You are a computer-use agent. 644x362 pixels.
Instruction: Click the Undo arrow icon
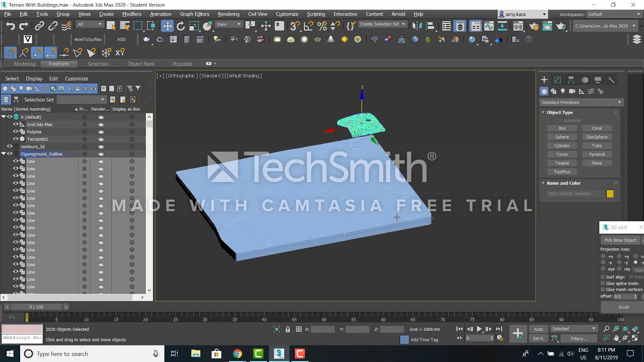point(11,26)
